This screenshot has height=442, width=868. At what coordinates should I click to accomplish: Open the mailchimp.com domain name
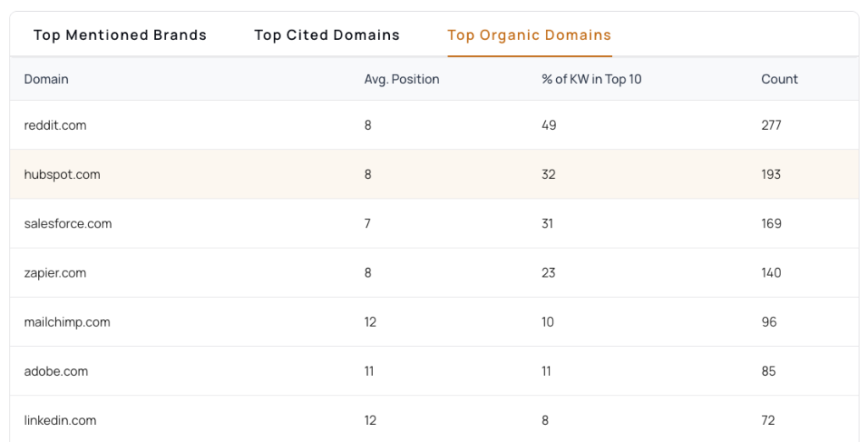click(67, 322)
